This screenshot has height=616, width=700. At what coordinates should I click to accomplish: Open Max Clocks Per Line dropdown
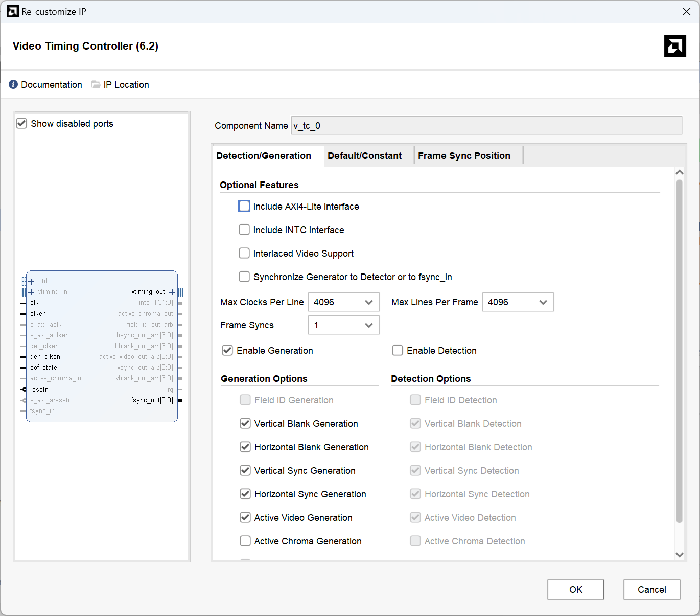click(344, 302)
